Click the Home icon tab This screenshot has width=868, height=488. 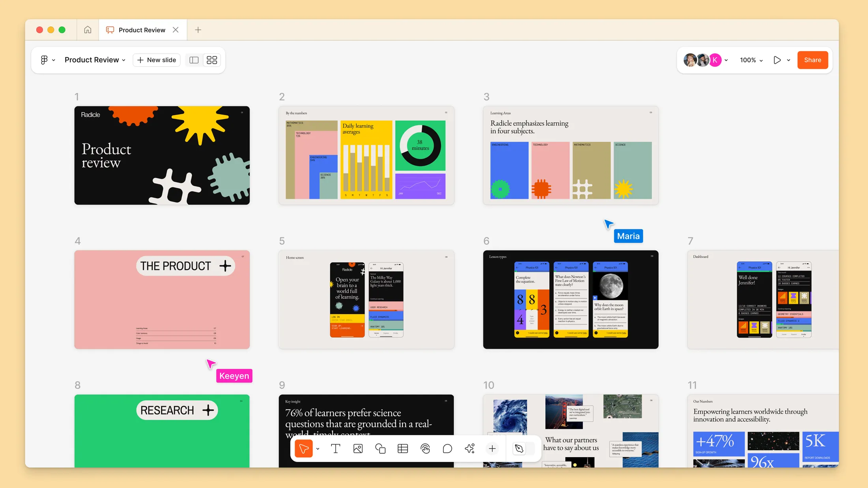click(88, 30)
